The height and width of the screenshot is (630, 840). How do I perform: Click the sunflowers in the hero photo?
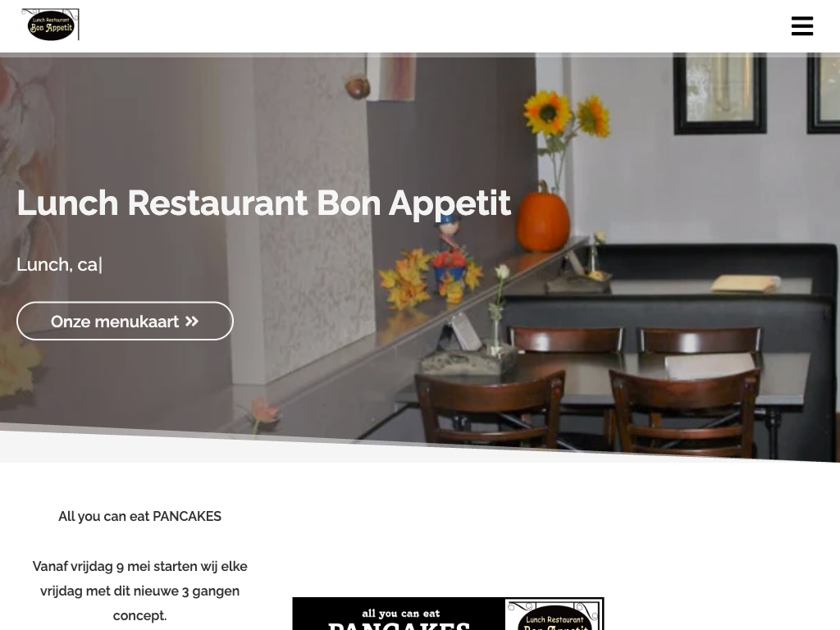click(567, 115)
